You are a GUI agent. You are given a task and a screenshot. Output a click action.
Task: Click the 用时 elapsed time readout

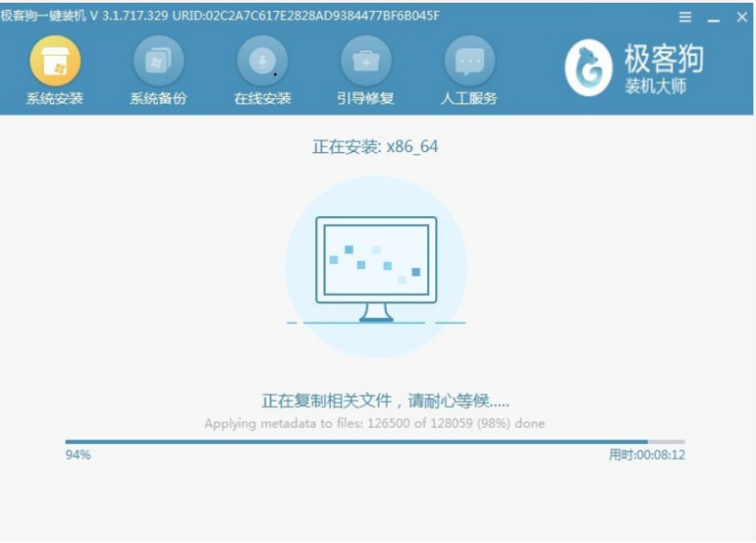click(647, 455)
